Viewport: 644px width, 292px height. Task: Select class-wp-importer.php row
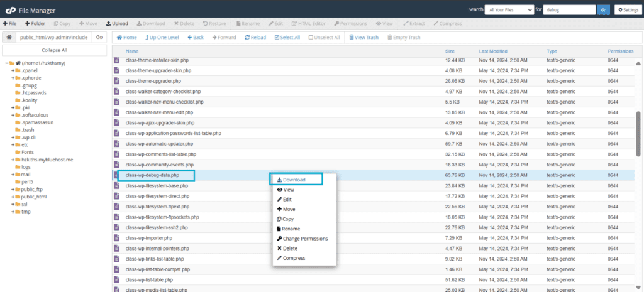(x=374, y=237)
